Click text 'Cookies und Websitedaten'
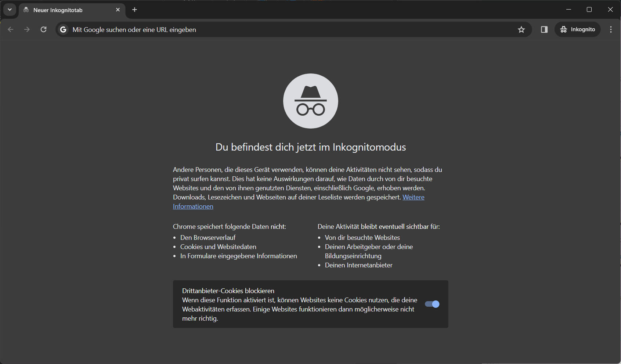The height and width of the screenshot is (364, 621). pos(218,247)
